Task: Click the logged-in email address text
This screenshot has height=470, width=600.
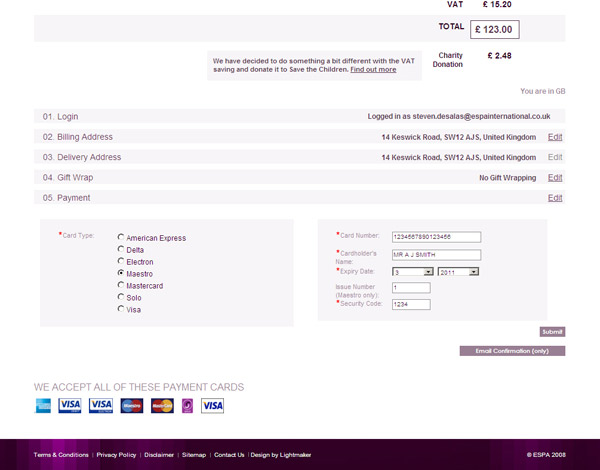Action: pos(481,116)
